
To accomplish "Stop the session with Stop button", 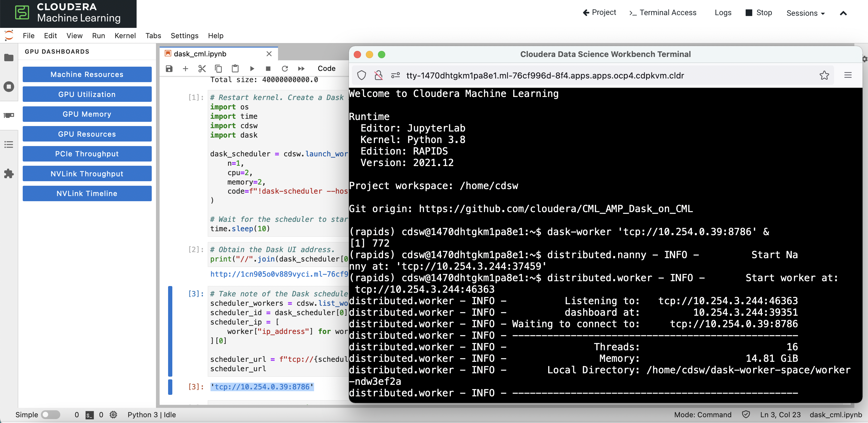I will [x=759, y=13].
